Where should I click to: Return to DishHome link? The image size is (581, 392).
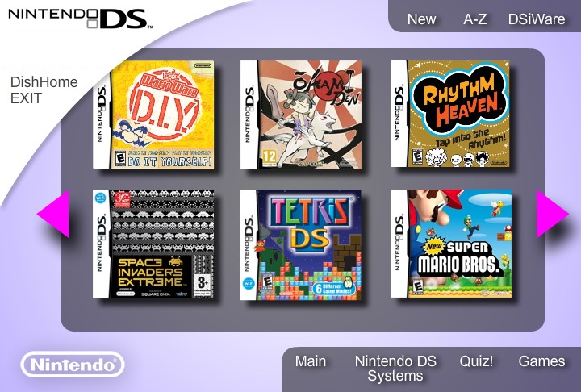44,82
